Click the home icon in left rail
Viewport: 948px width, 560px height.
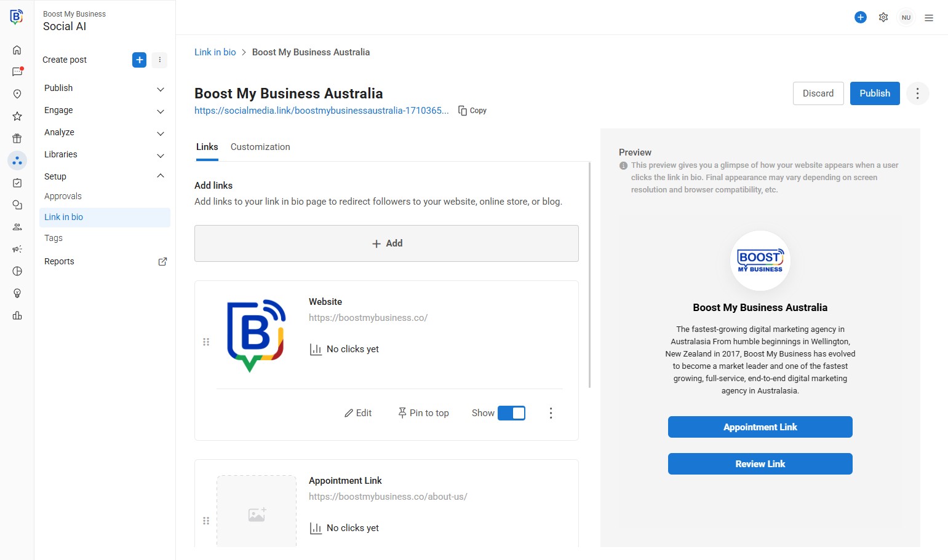click(17, 50)
